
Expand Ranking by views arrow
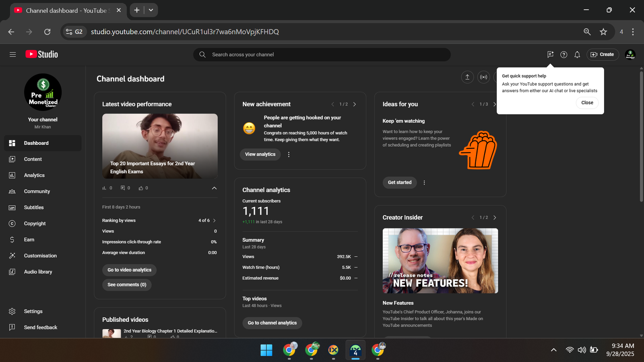click(215, 220)
